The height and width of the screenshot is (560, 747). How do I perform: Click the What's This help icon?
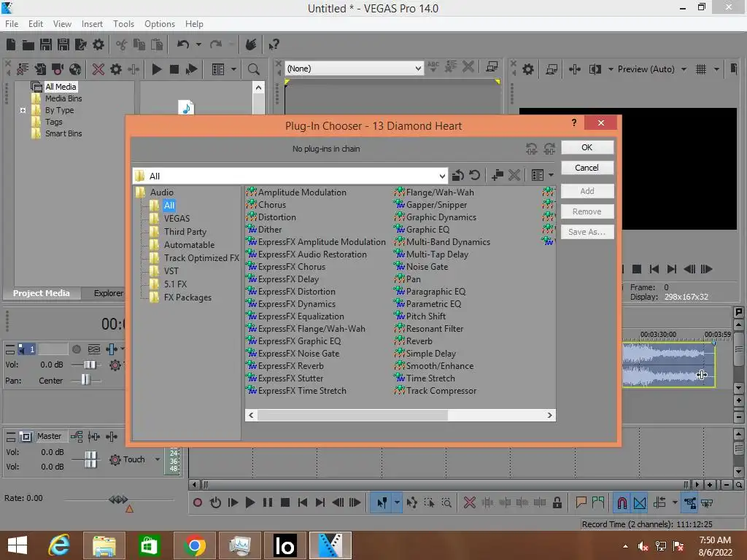[274, 44]
